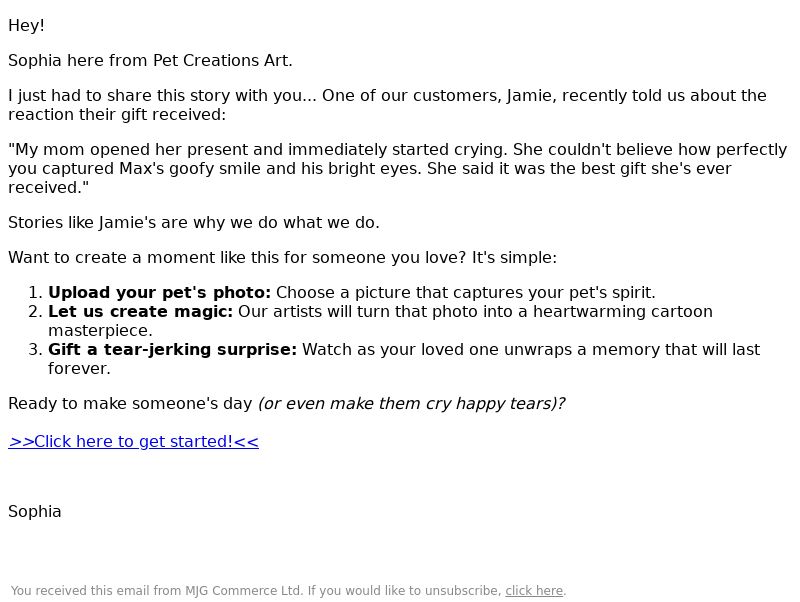Click the unsubscribe 'click here' link

534,591
